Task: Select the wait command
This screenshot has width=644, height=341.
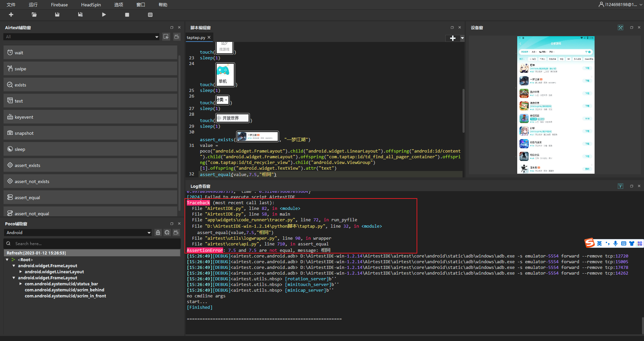Action: click(x=90, y=53)
